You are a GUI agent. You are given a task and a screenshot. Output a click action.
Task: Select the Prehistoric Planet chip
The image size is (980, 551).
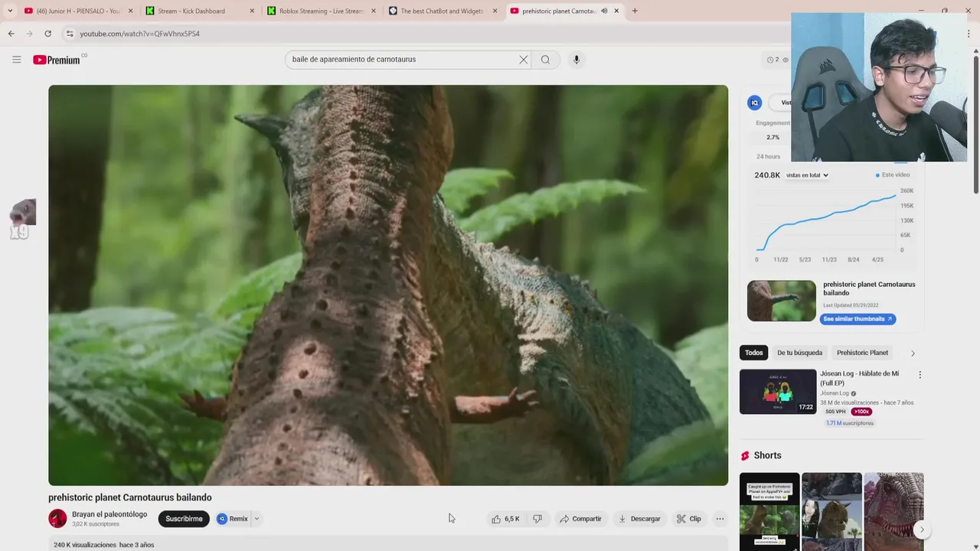click(862, 353)
